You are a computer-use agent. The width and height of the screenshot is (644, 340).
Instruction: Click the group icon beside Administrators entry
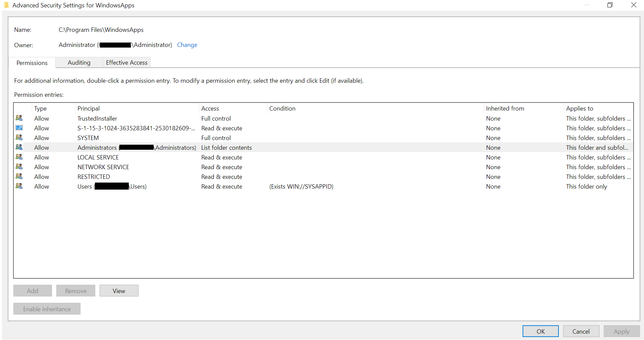[x=19, y=147]
